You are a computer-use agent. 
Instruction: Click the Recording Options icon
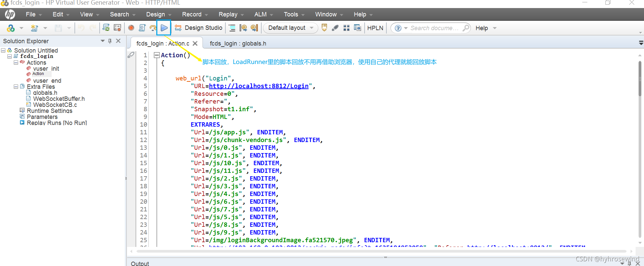click(117, 28)
